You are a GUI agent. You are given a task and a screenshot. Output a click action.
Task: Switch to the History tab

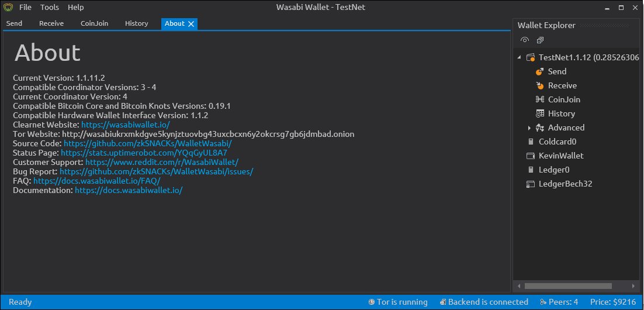pos(136,23)
